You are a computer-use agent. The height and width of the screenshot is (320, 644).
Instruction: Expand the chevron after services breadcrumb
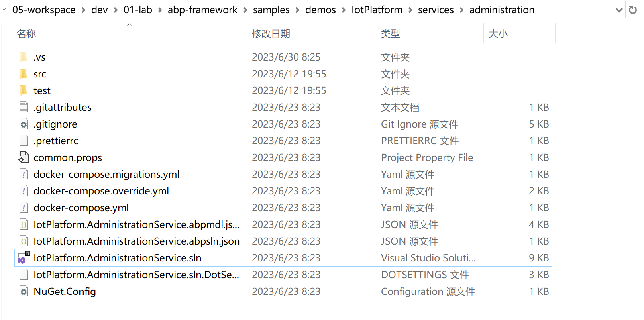click(x=461, y=10)
